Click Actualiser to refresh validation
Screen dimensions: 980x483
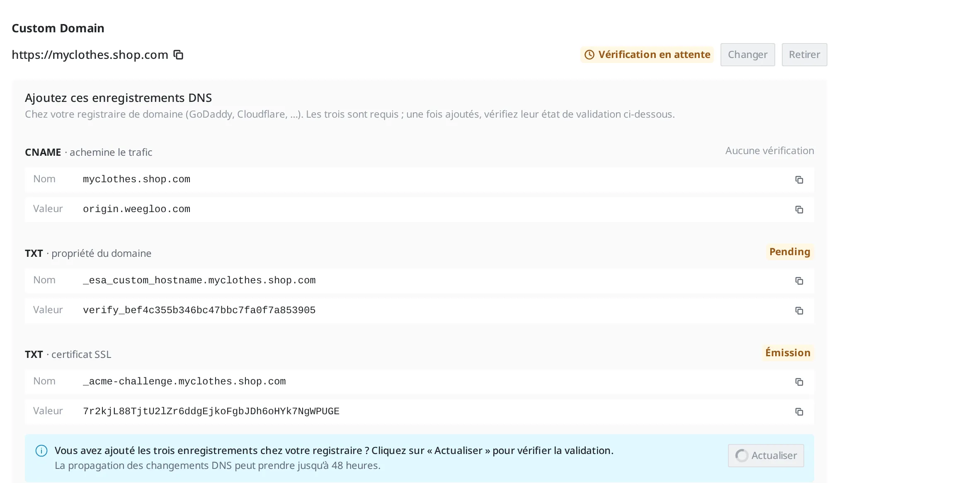coord(766,456)
